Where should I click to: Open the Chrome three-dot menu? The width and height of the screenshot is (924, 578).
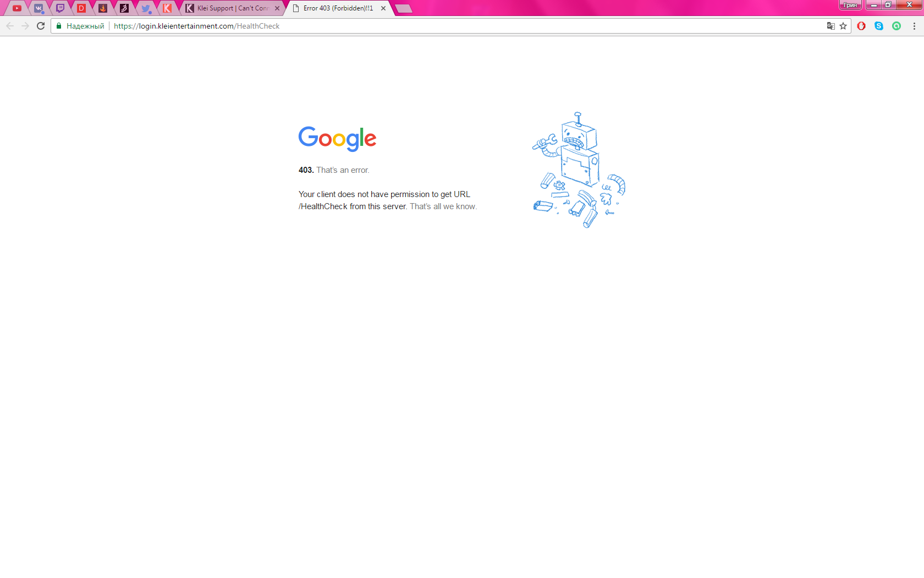pyautogui.click(x=914, y=26)
